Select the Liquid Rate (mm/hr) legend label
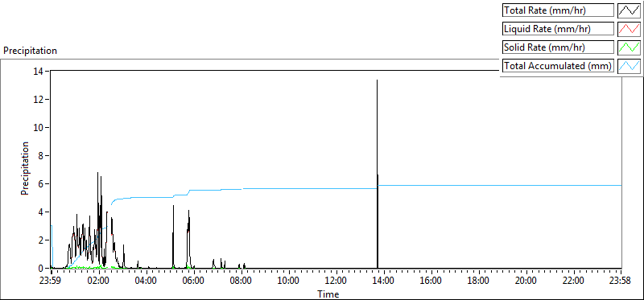The image size is (644, 300). tap(558, 29)
